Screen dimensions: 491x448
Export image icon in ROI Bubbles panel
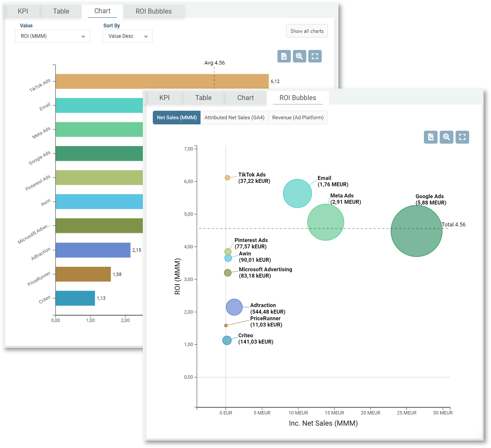click(431, 137)
